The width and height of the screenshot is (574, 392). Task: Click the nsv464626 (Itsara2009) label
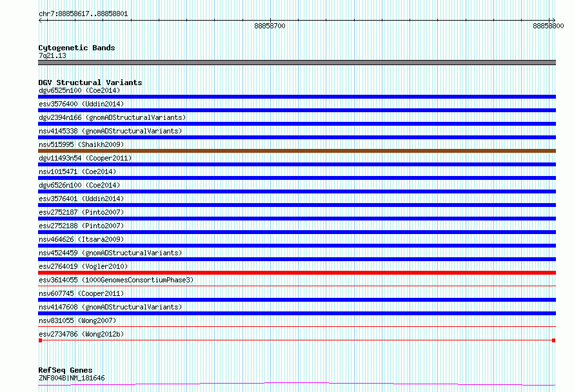(81, 239)
